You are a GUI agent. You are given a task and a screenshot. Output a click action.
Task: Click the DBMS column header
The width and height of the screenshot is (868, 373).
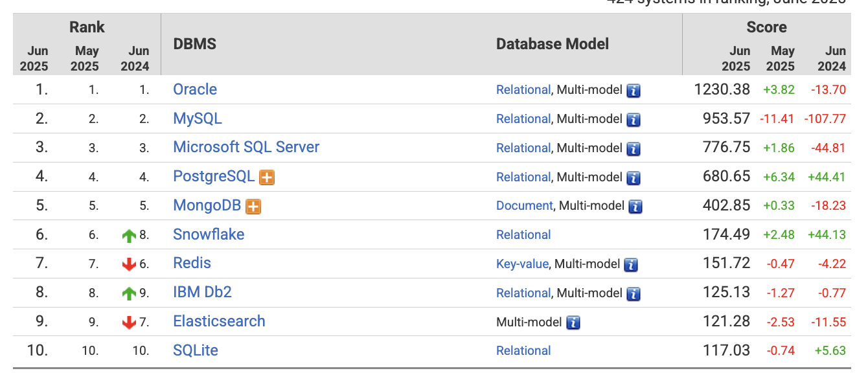[195, 44]
